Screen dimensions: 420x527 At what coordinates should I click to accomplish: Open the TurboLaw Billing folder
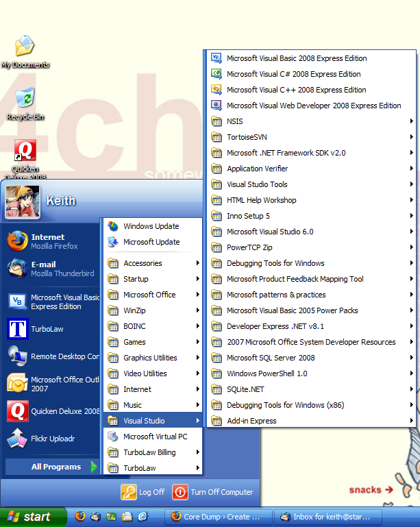153,452
